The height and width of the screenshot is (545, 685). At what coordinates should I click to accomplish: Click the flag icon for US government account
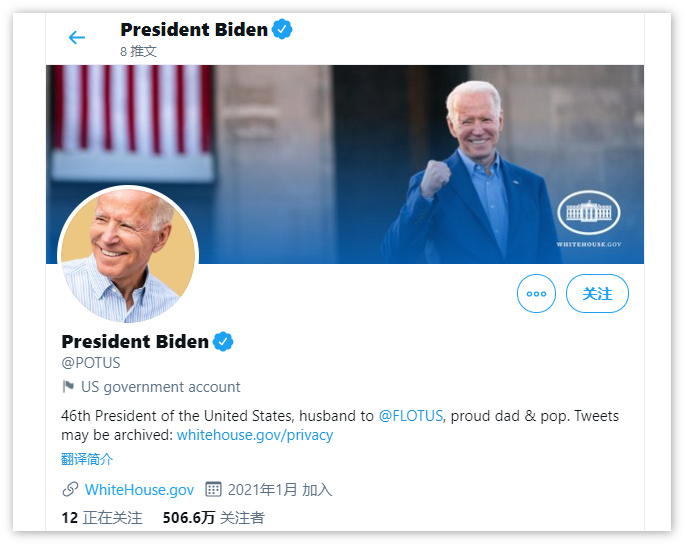coord(68,386)
